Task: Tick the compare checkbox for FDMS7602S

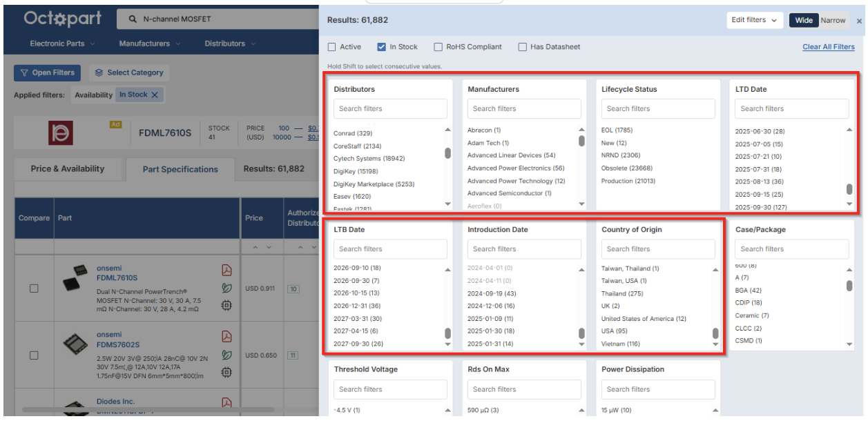Action: pos(34,355)
